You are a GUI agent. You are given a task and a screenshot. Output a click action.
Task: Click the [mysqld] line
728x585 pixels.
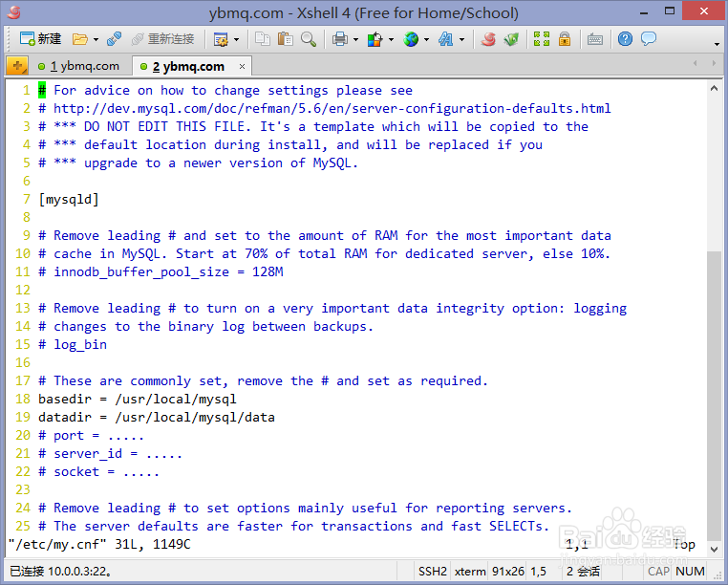click(69, 200)
